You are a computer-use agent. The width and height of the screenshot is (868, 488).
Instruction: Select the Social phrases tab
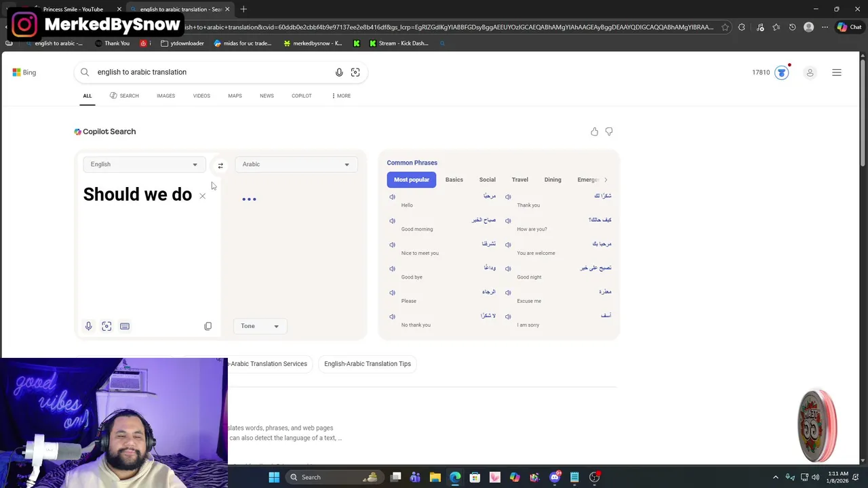click(488, 180)
